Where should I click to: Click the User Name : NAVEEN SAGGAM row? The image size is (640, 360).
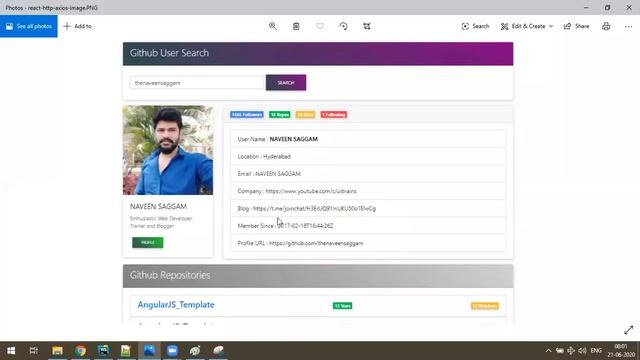coord(368,139)
